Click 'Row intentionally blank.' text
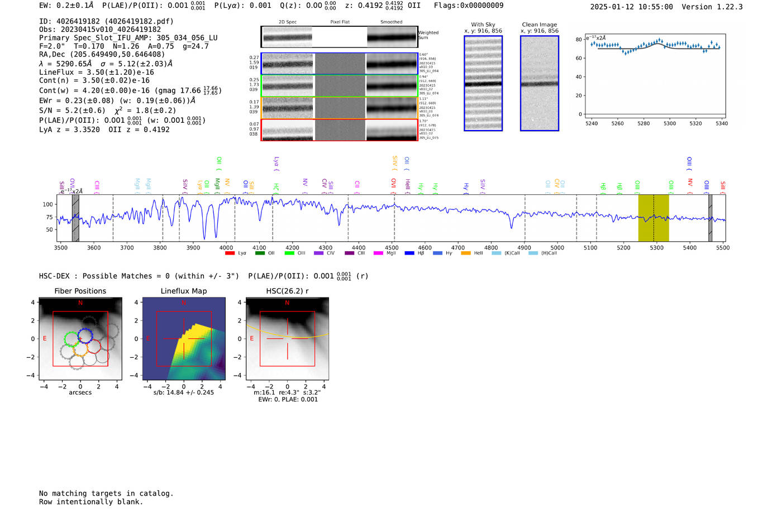This screenshot has width=782, height=532. [x=91, y=502]
